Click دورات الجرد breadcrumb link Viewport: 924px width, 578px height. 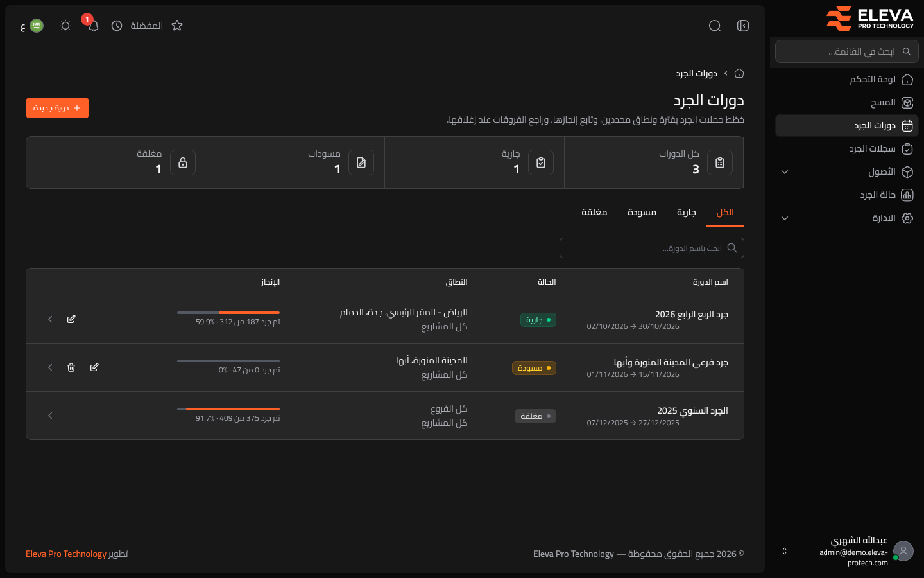[696, 74]
